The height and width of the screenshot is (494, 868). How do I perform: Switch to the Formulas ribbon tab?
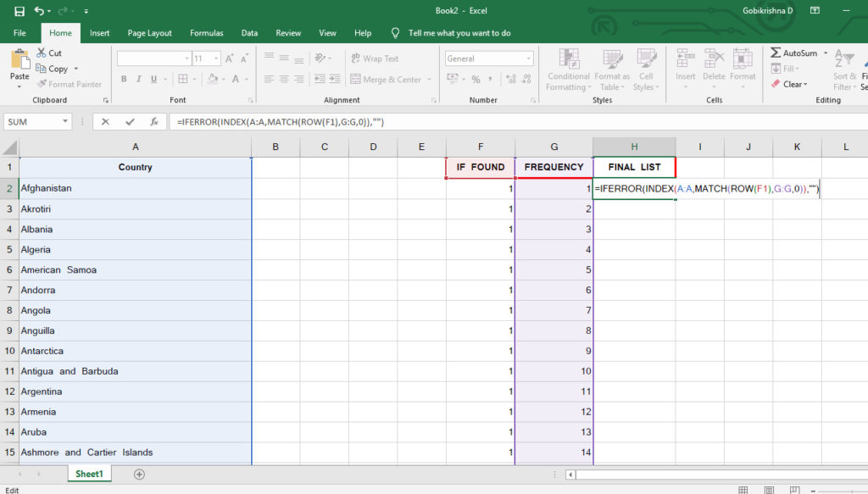(x=206, y=32)
